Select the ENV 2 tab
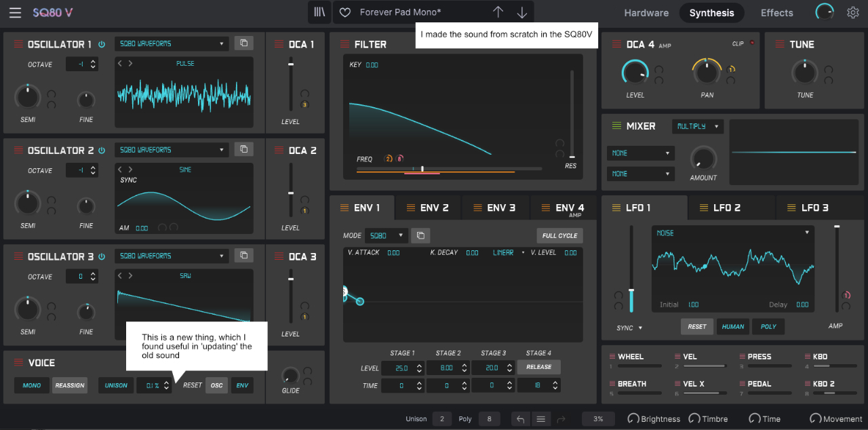The width and height of the screenshot is (868, 430). 427,208
